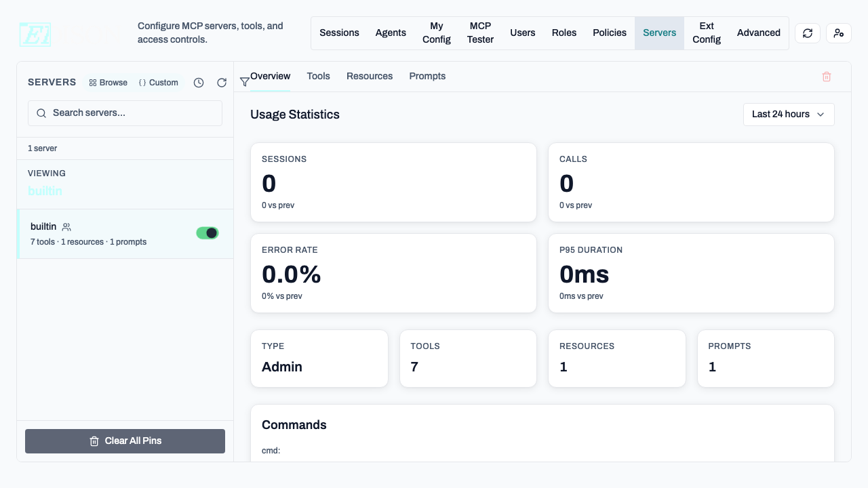Open the Tools tab
This screenshot has height=488, width=868.
(x=318, y=77)
